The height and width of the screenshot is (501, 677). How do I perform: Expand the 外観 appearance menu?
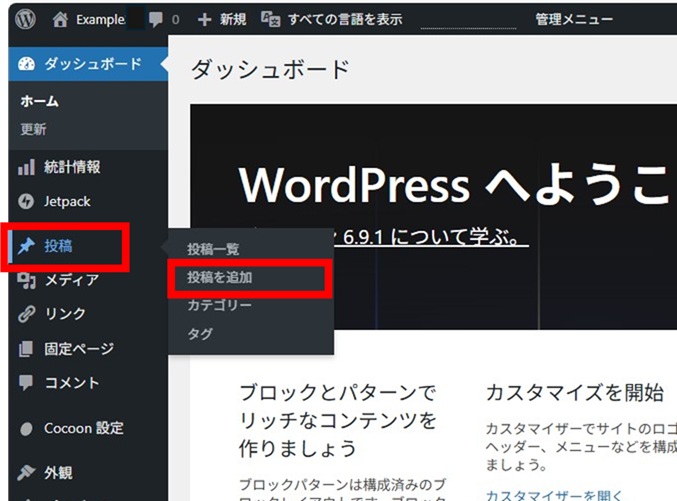click(x=58, y=472)
